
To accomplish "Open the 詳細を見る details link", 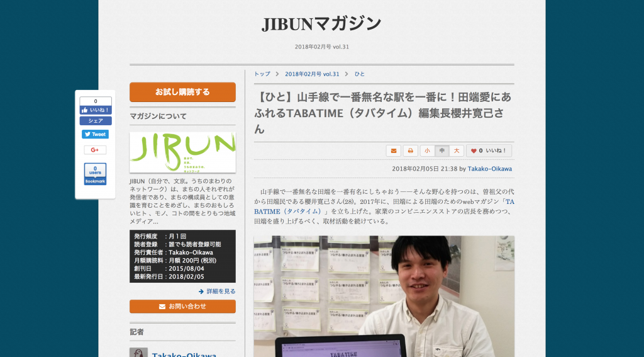I will (x=217, y=291).
